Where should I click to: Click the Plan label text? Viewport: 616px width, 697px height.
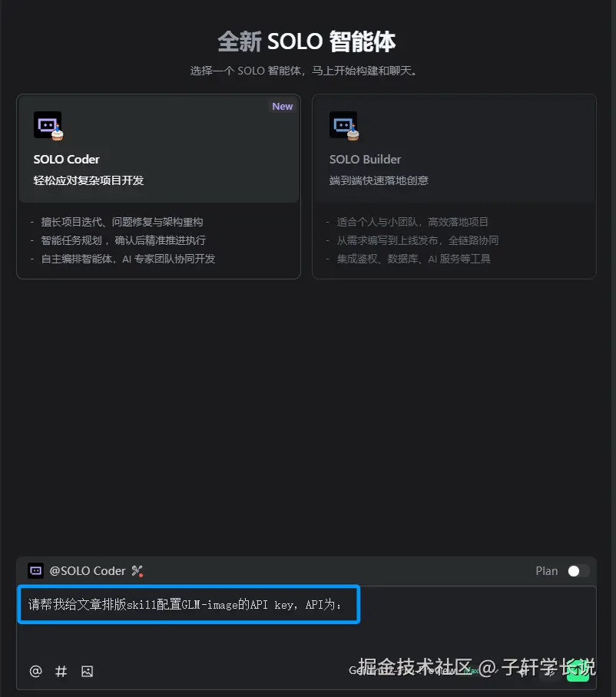point(547,571)
